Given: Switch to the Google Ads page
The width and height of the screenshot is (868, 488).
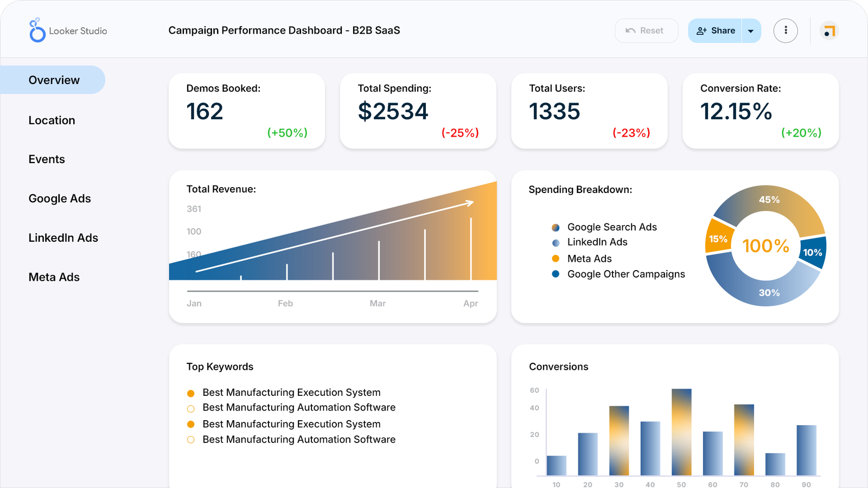Looking at the screenshot, I should click(60, 198).
